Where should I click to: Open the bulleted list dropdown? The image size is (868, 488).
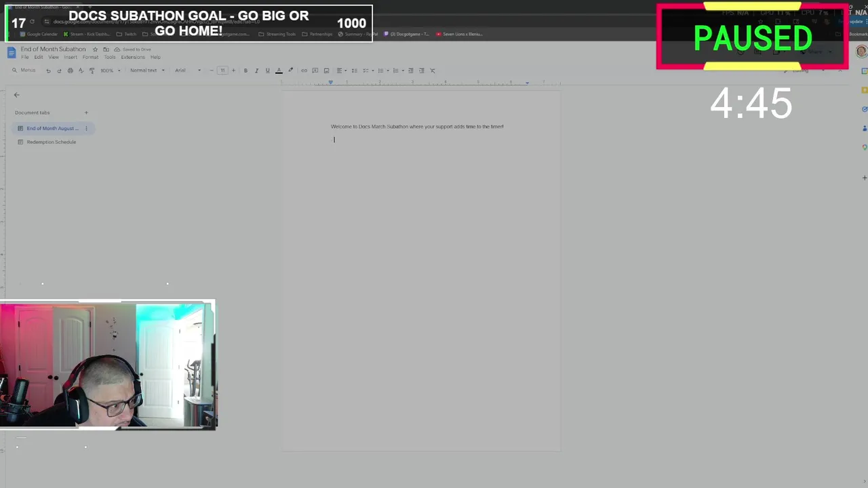[382, 70]
